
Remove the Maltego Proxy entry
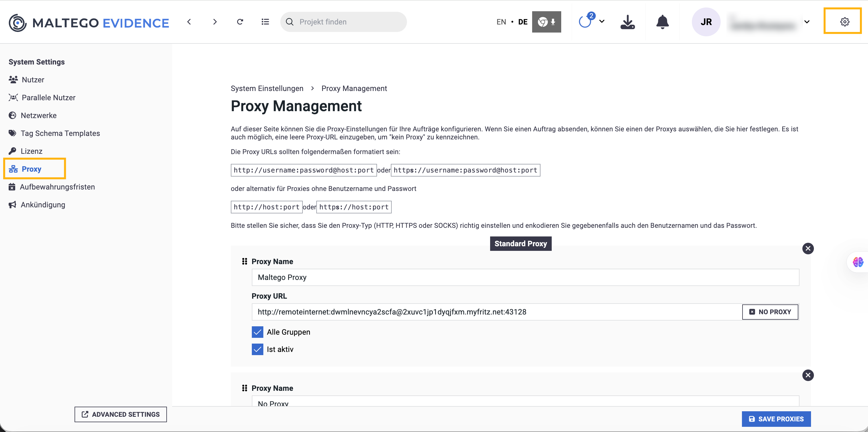[x=808, y=249]
